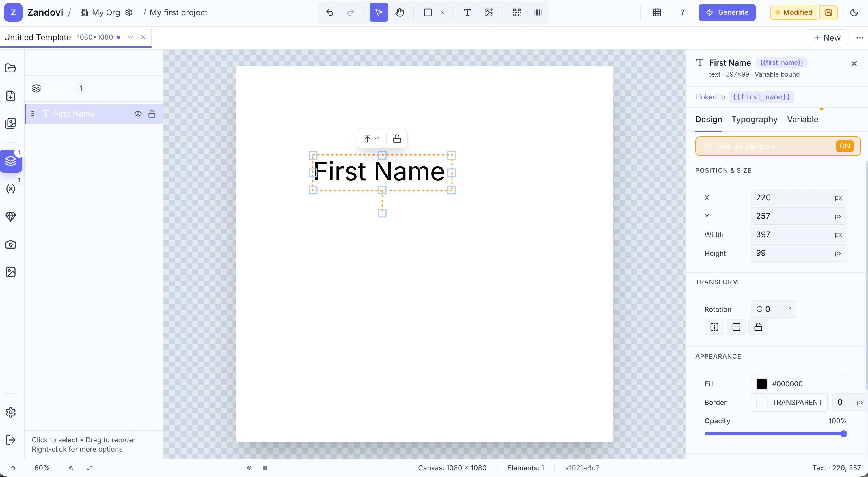Click the Generate button
The image size is (868, 477).
(727, 12)
